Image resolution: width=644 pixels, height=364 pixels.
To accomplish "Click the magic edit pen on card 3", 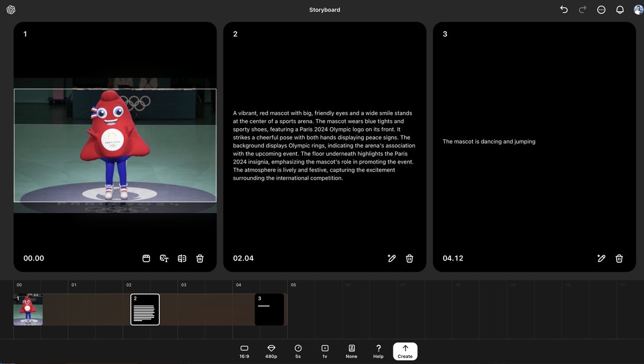I will pyautogui.click(x=602, y=258).
